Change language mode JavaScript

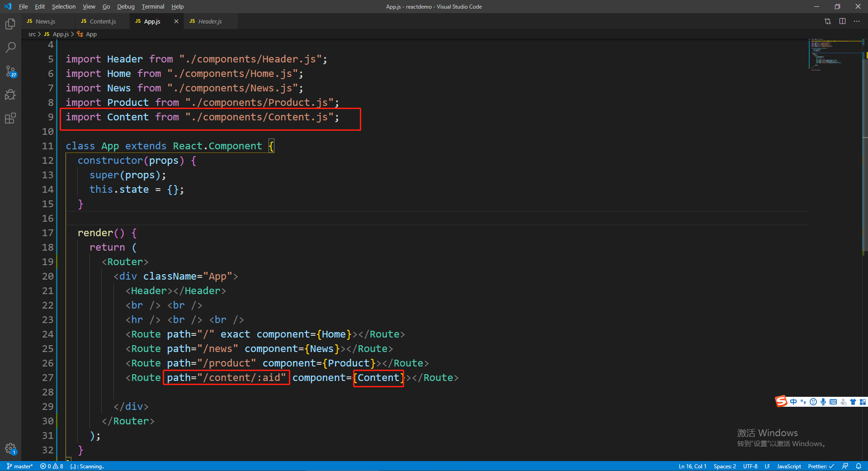click(x=789, y=466)
